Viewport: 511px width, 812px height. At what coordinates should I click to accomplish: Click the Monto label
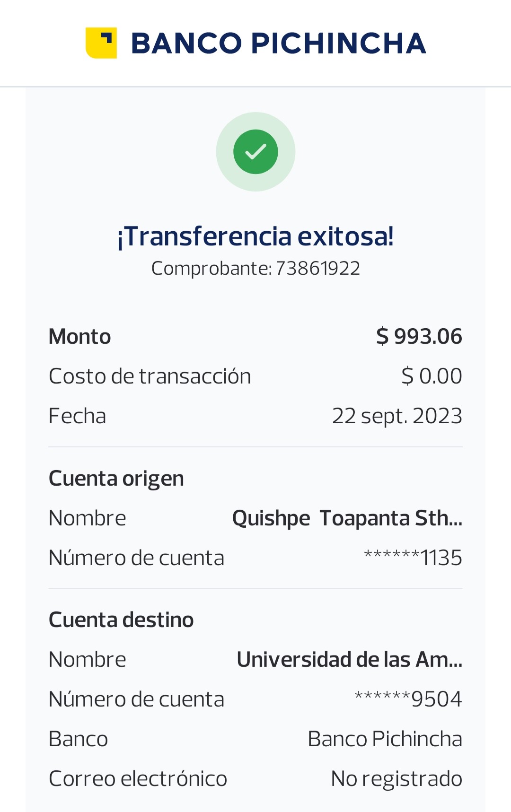click(79, 337)
